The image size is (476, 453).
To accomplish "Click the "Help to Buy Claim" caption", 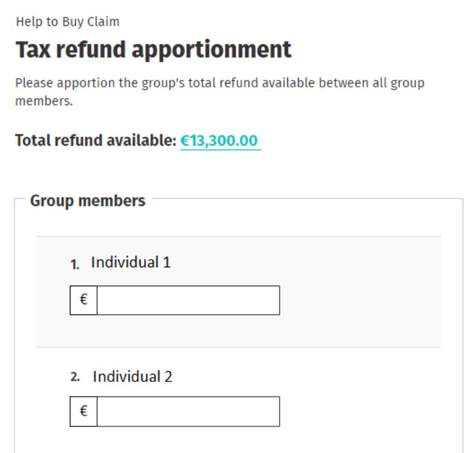I will (x=68, y=22).
